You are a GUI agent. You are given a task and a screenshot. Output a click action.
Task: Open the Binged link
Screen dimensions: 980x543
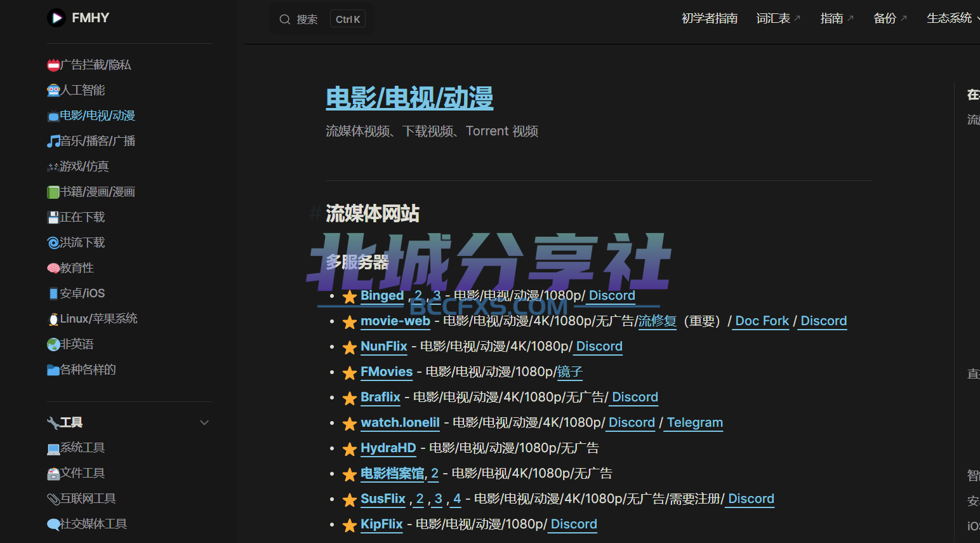(382, 295)
